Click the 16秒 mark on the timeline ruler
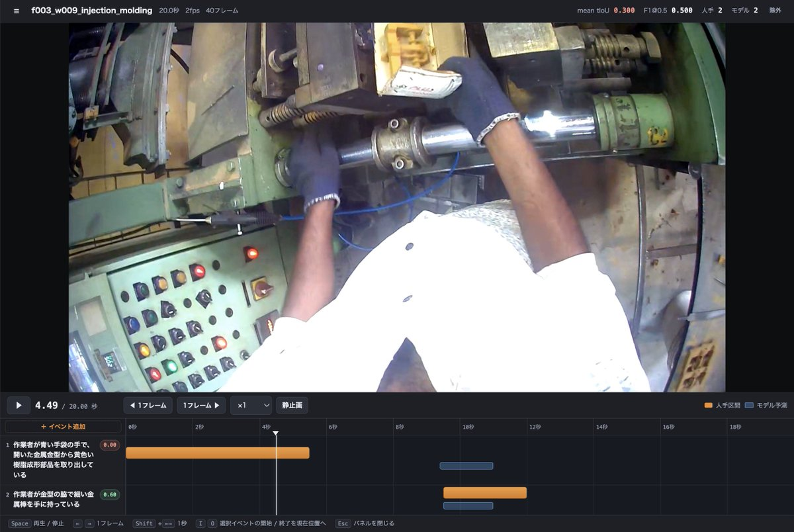Screen dimensions: 794x532 [668, 427]
